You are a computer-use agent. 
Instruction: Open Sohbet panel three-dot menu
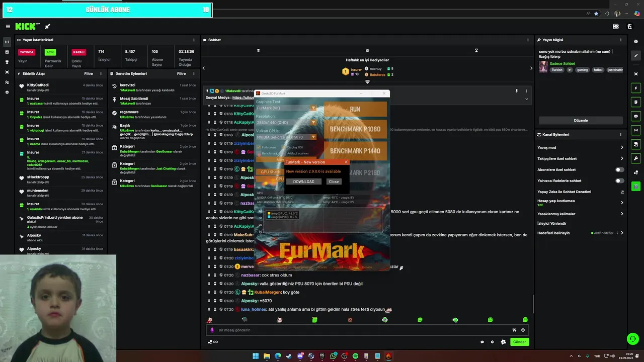(x=528, y=40)
